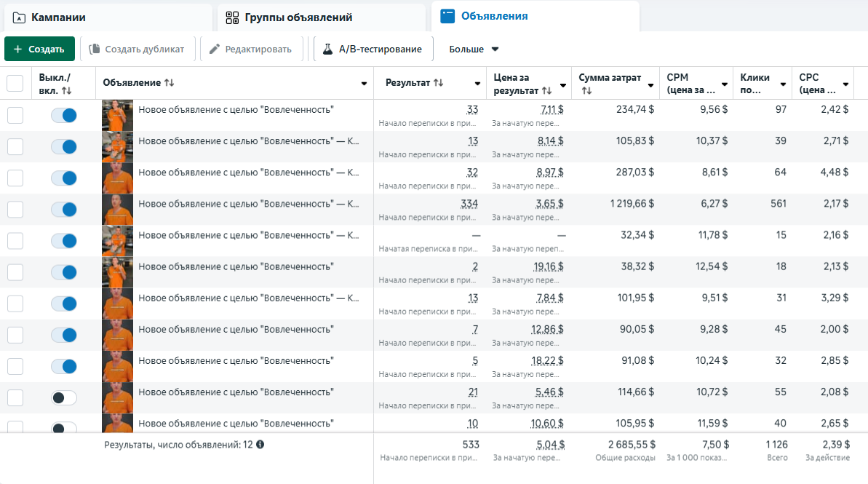The image size is (868, 484).
Task: Enable the disabled toggle in the bottom row
Action: pos(64,429)
